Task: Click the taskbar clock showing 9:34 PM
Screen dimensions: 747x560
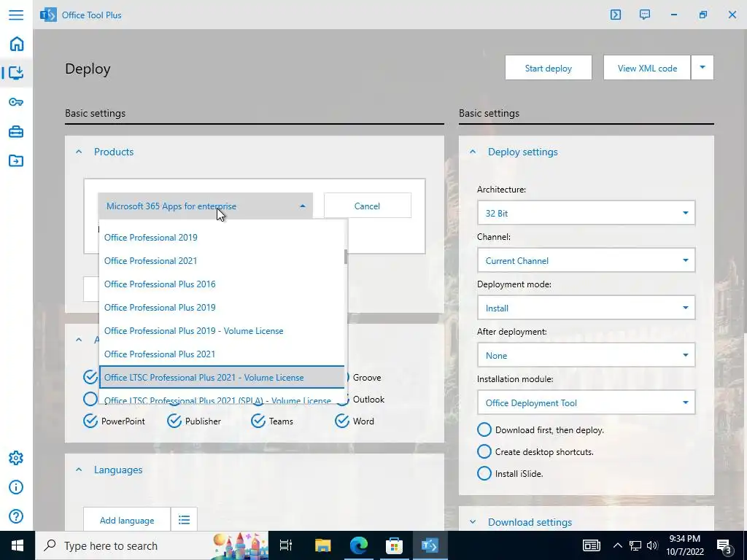Action: click(685, 545)
